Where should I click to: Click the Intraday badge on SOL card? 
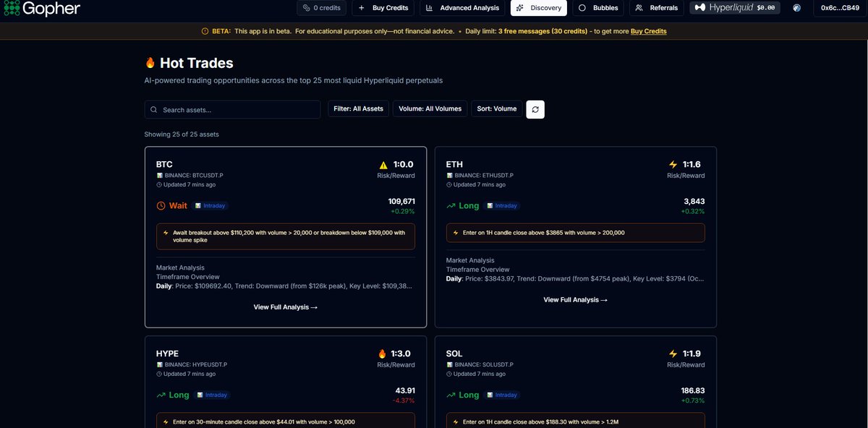(x=502, y=395)
